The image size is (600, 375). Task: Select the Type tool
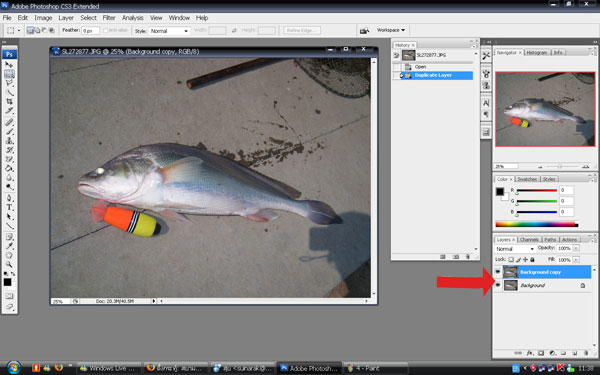coord(9,207)
